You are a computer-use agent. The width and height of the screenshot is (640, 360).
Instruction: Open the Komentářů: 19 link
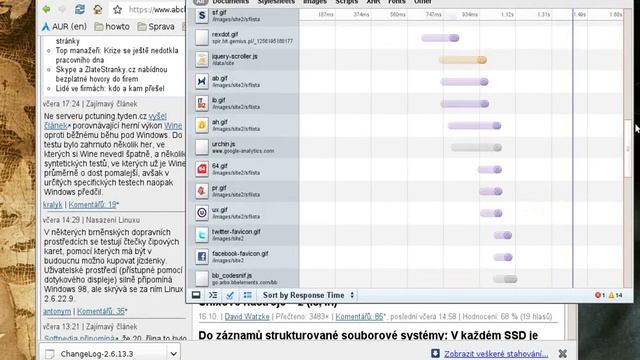click(92, 204)
